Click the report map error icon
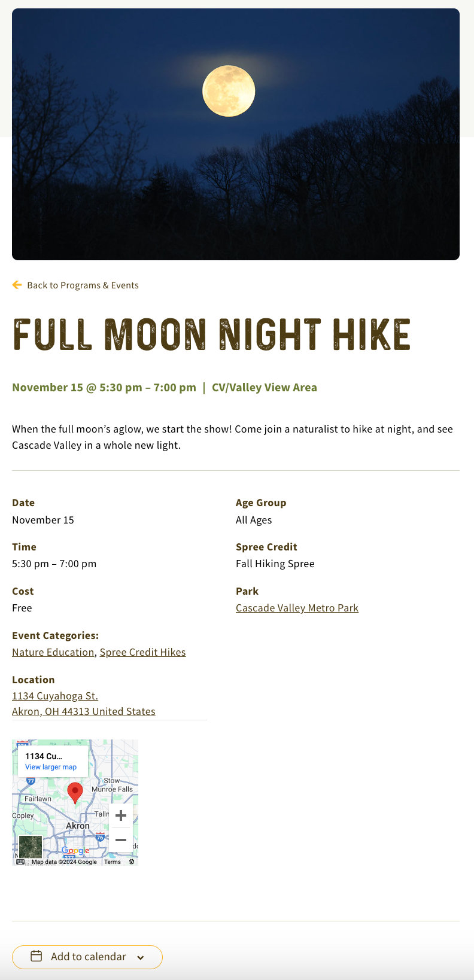Image resolution: width=474 pixels, height=980 pixels. (130, 862)
